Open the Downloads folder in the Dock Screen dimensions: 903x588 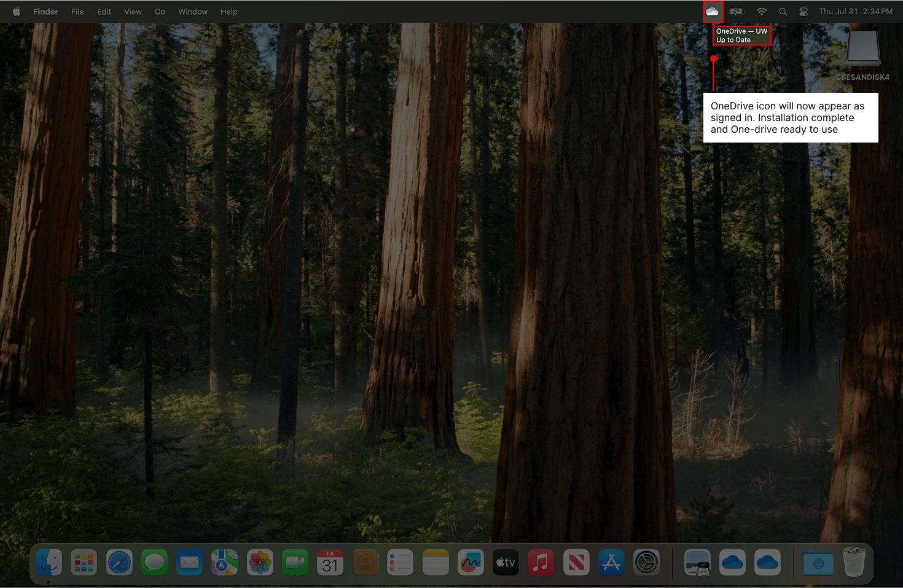(x=818, y=562)
